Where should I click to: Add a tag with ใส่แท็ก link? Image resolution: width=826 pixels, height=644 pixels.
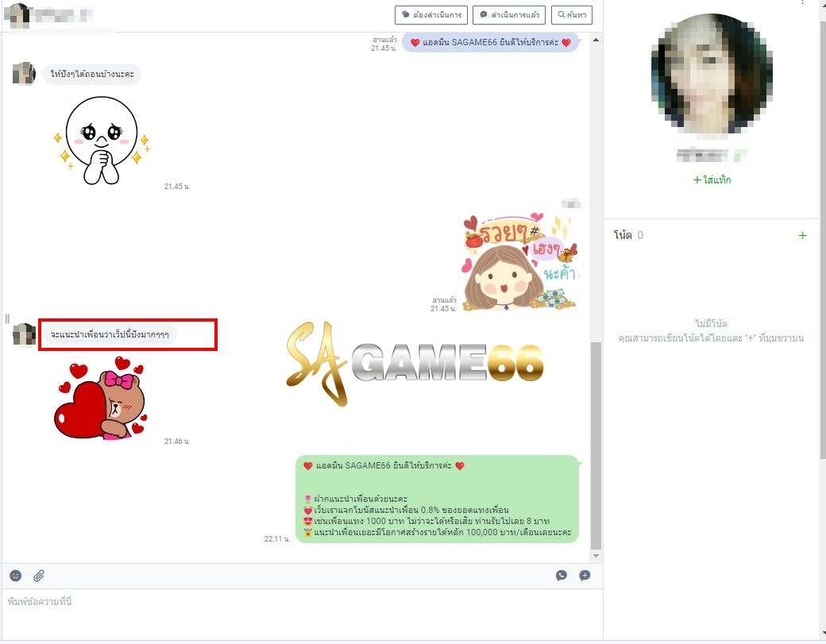click(x=712, y=180)
